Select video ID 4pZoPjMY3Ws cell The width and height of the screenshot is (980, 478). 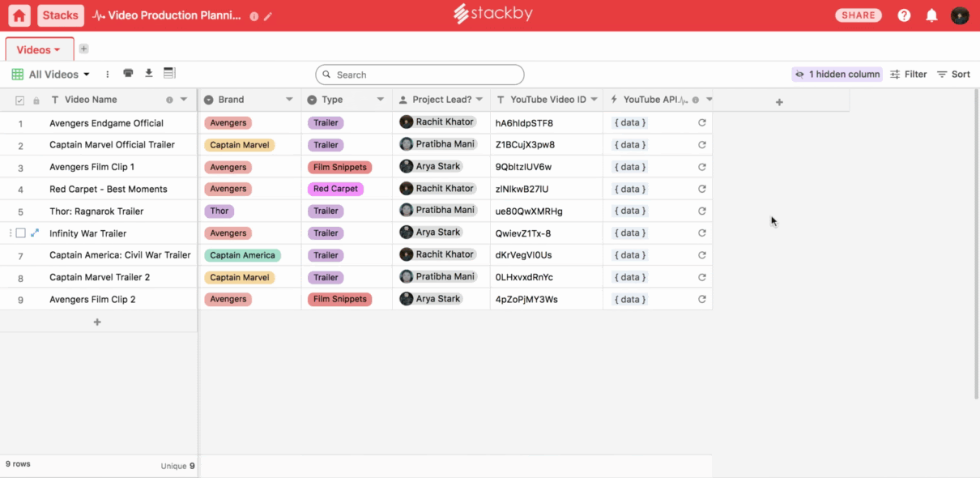pyautogui.click(x=547, y=299)
